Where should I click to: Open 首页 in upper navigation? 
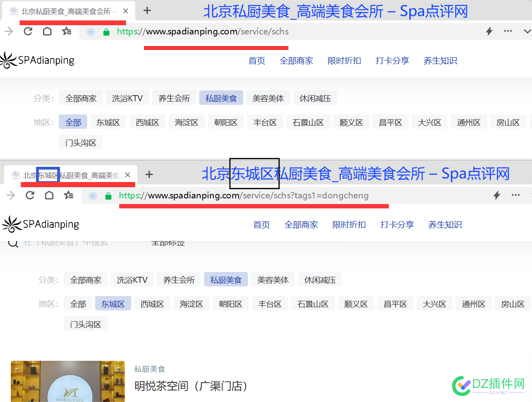[257, 61]
